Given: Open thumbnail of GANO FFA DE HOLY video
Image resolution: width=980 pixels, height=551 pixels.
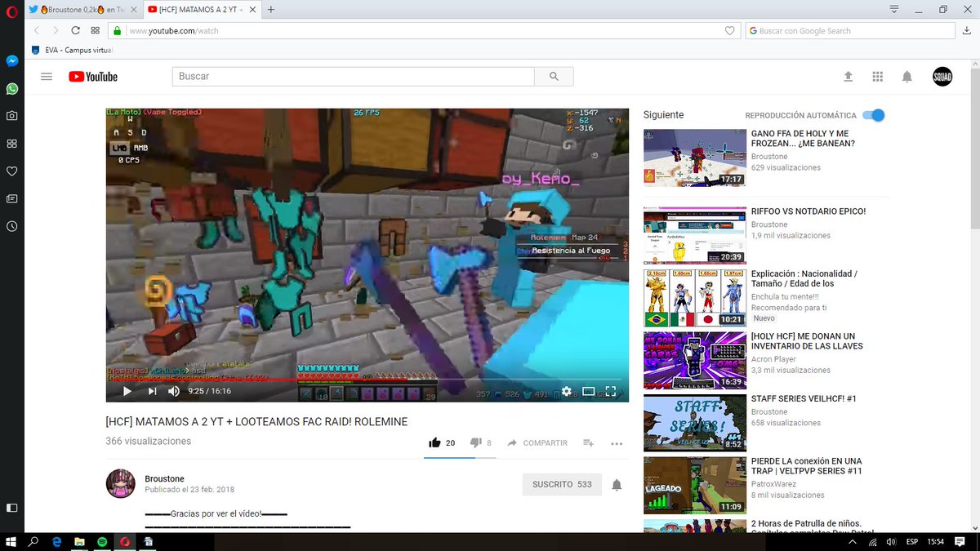Looking at the screenshot, I should pos(694,158).
